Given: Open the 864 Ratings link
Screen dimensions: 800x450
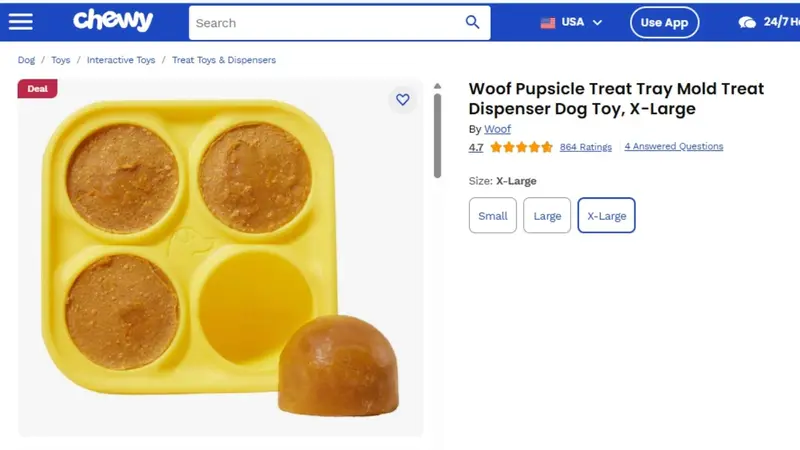Looking at the screenshot, I should (x=586, y=147).
